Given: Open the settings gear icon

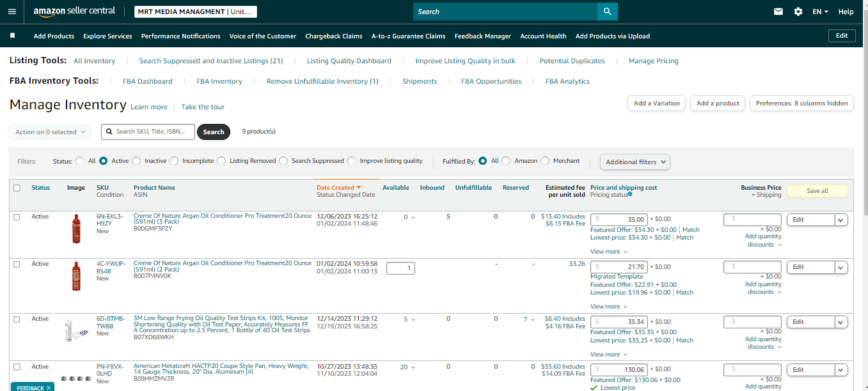Looking at the screenshot, I should pos(798,11).
